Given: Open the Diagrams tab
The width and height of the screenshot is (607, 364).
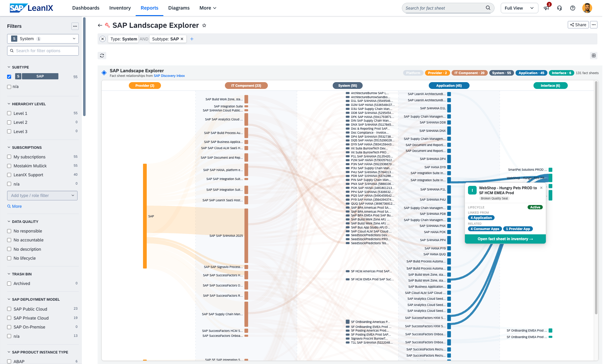Looking at the screenshot, I should [x=179, y=8].
